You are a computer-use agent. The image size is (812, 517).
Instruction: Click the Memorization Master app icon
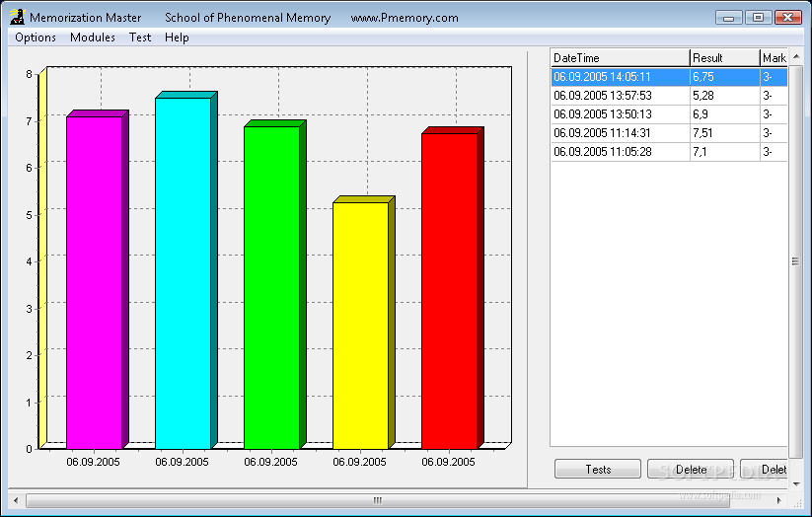18,17
